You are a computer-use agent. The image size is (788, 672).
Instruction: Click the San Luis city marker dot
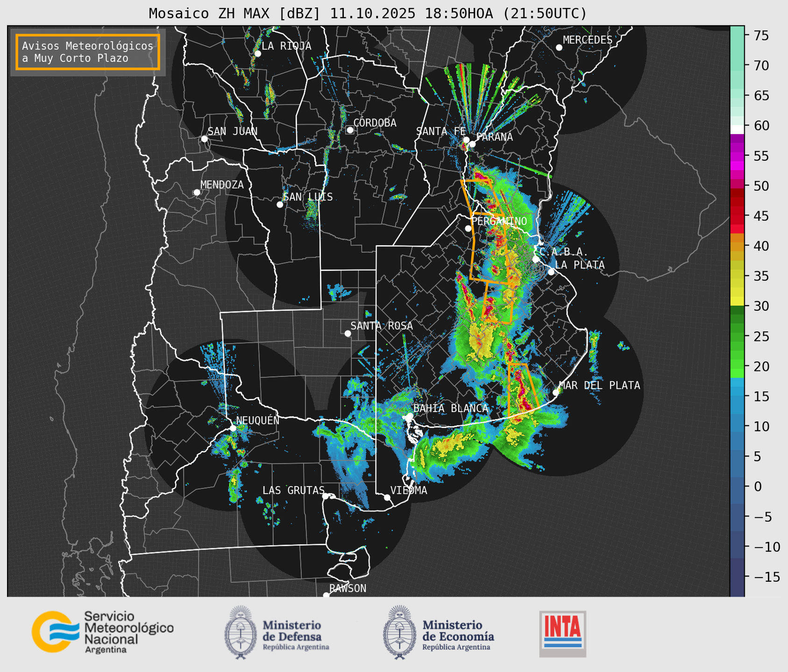pos(280,205)
